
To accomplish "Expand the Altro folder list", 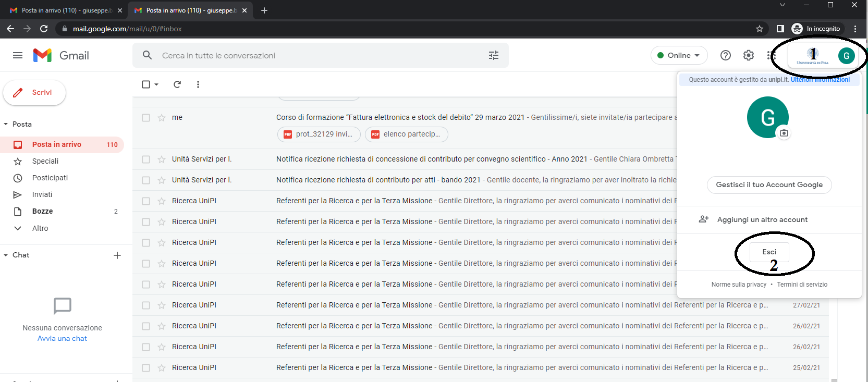I will 40,228.
